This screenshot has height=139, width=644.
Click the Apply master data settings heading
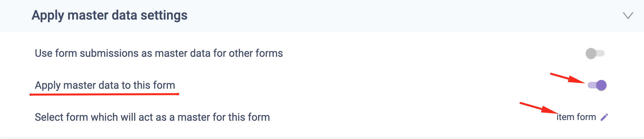point(110,15)
